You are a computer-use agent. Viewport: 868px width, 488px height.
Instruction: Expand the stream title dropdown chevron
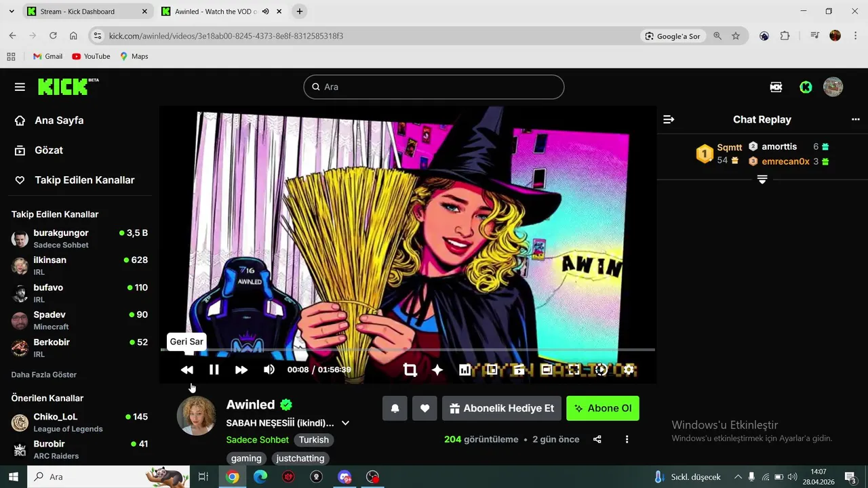tap(345, 423)
